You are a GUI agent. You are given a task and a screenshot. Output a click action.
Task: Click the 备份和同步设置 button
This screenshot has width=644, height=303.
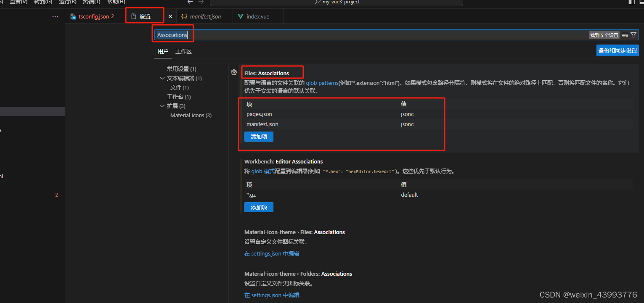pyautogui.click(x=617, y=50)
